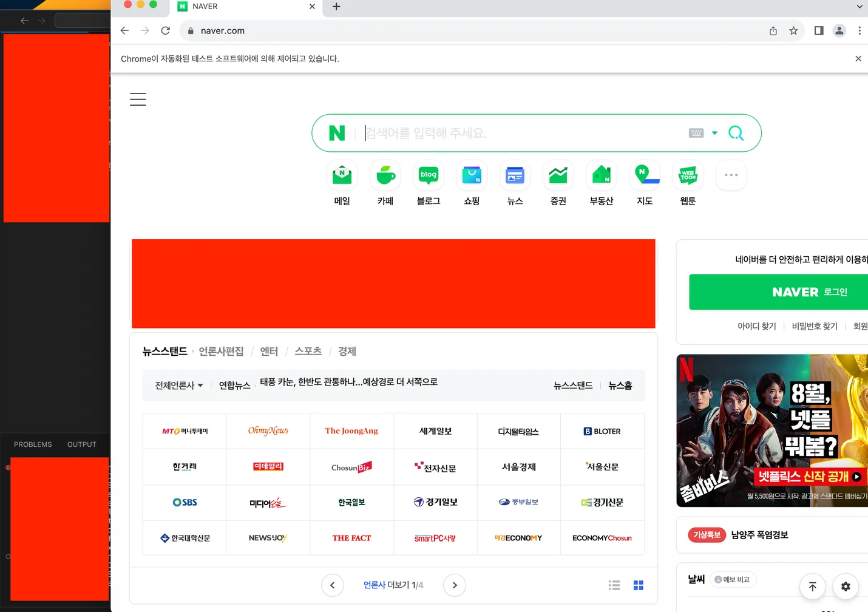The image size is (868, 612).
Task: Open the 뉴스홈 link
Action: (620, 386)
